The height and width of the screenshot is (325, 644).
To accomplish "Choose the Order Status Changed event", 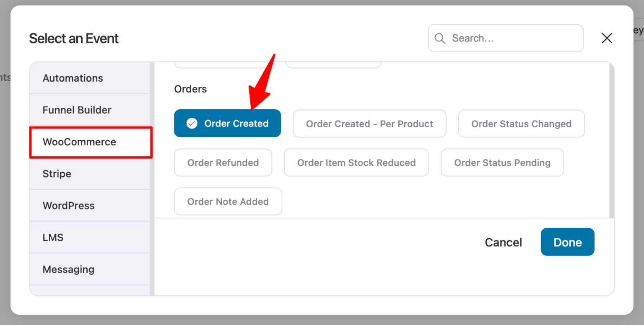I will [x=521, y=124].
